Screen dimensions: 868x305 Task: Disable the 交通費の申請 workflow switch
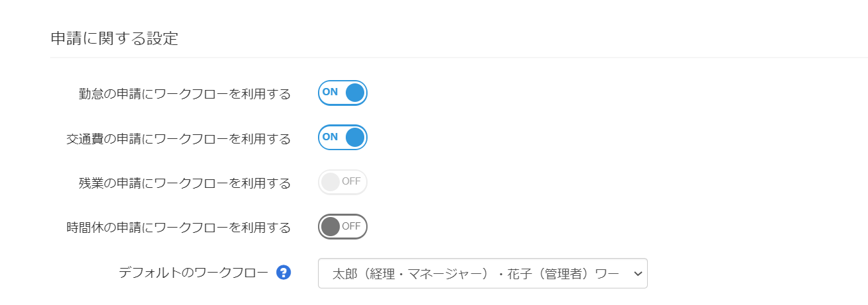342,138
